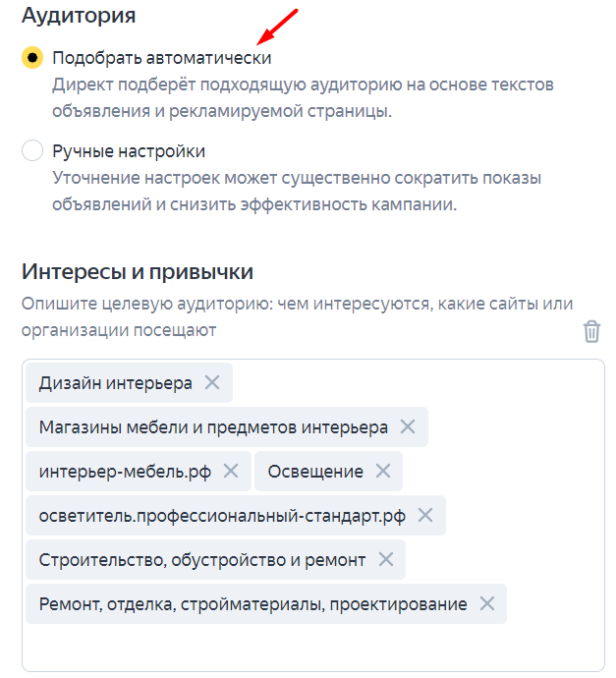Remove "Магазины мебели и предметов интерьера" tag
The image size is (616, 678).
point(408,427)
